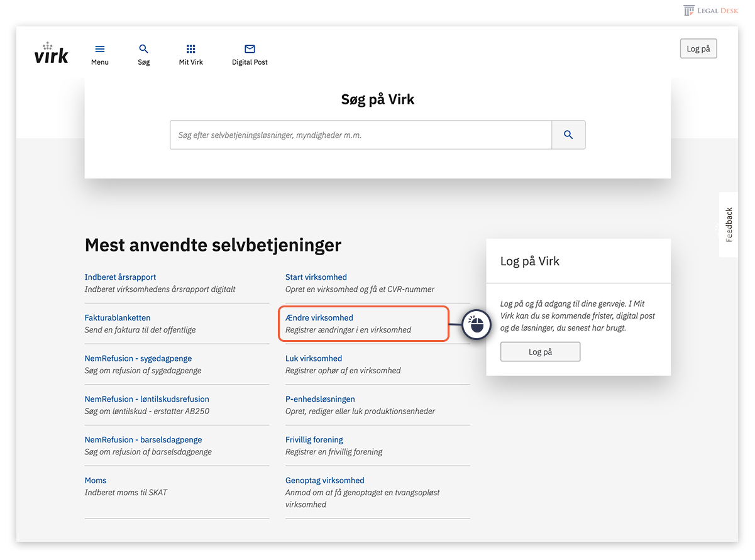
Task: Click text 'Opret en virksomhed og få et CVR-nummer'
Action: [x=360, y=290]
